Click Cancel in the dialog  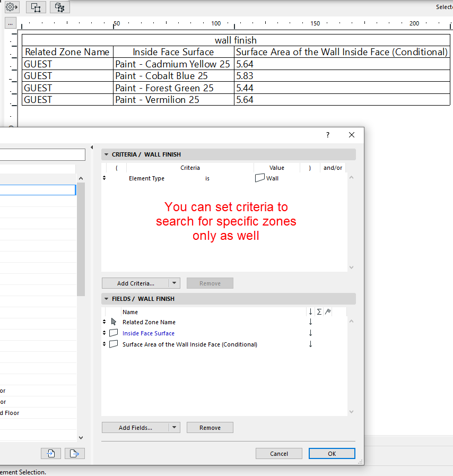click(279, 454)
